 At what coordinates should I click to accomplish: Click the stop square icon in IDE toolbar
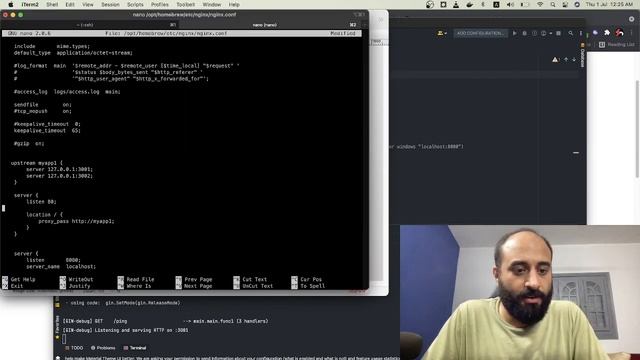[x=558, y=33]
